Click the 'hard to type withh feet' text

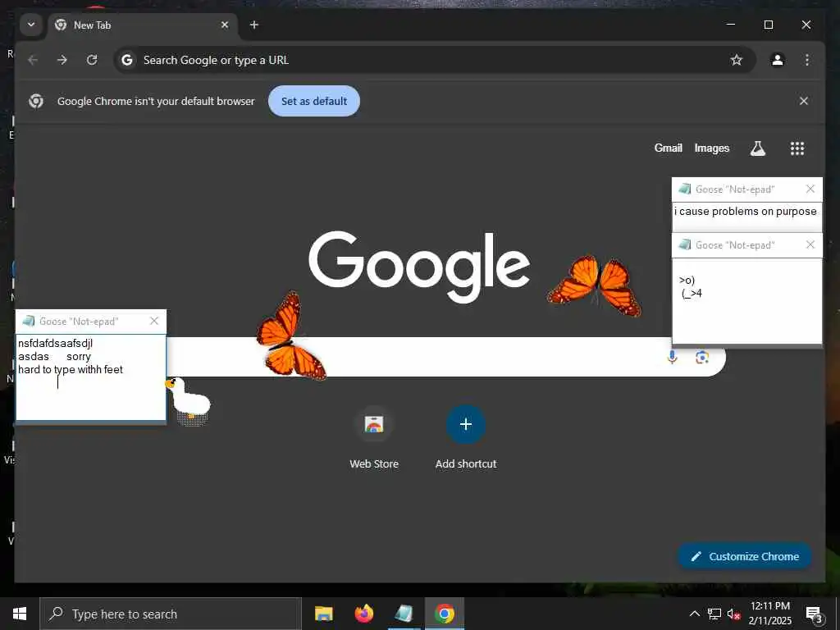coord(71,369)
